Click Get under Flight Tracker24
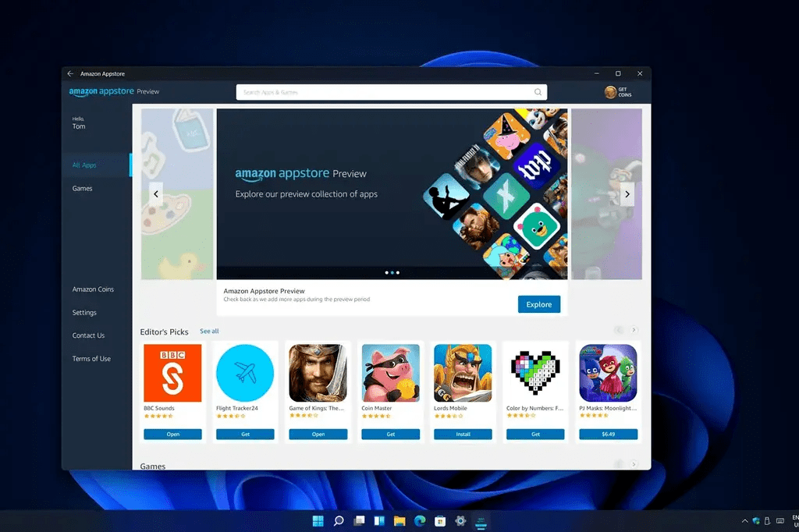 coord(245,434)
